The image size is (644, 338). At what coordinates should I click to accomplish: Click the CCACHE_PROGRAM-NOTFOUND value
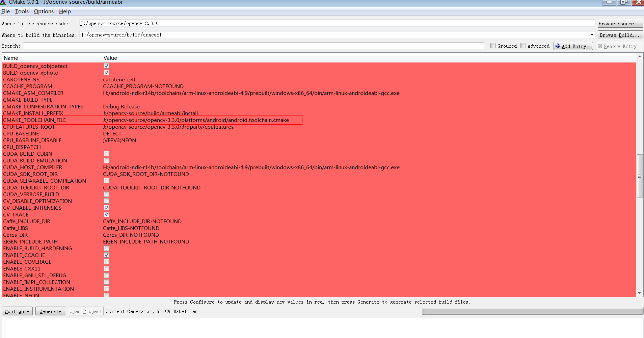pyautogui.click(x=143, y=86)
